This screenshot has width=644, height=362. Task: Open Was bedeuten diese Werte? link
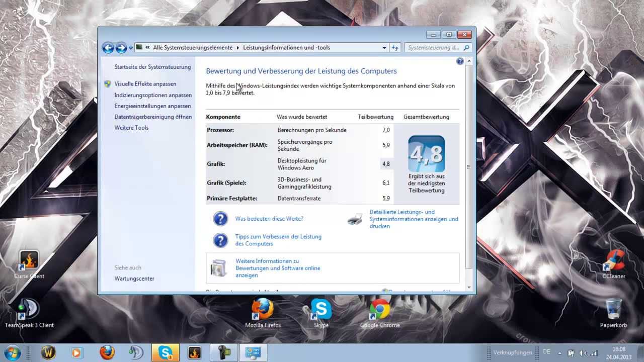coord(269,219)
